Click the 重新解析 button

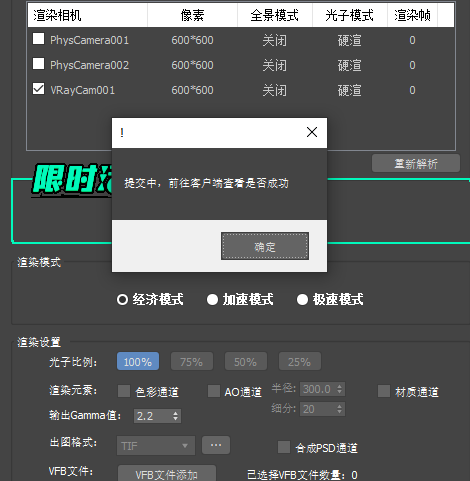tap(416, 163)
